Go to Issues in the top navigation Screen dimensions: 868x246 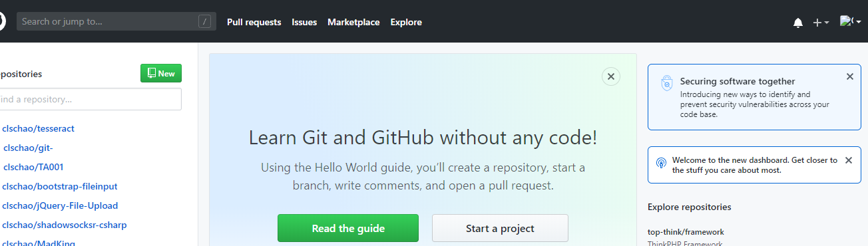(x=304, y=22)
